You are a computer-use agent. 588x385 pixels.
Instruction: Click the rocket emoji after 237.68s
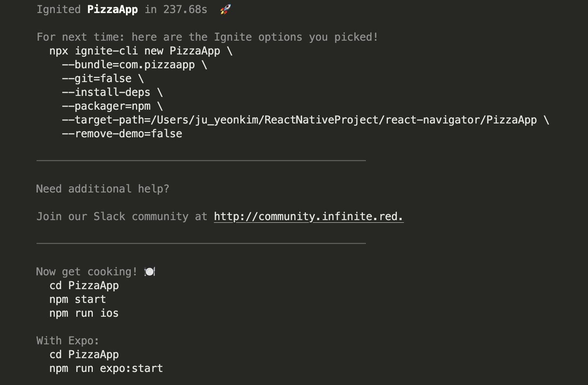[225, 9]
